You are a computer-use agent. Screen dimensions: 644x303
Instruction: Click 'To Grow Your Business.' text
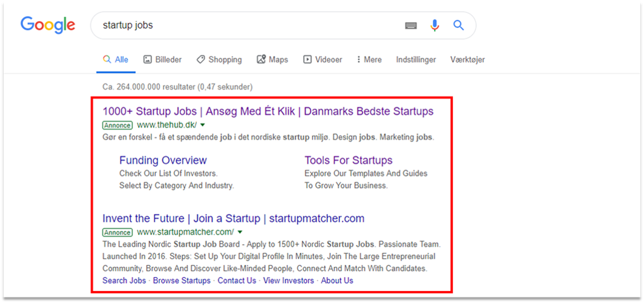[x=346, y=186]
